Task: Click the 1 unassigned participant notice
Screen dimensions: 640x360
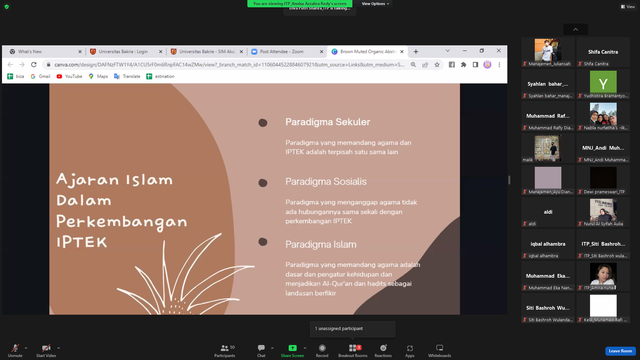Action: (x=352, y=329)
